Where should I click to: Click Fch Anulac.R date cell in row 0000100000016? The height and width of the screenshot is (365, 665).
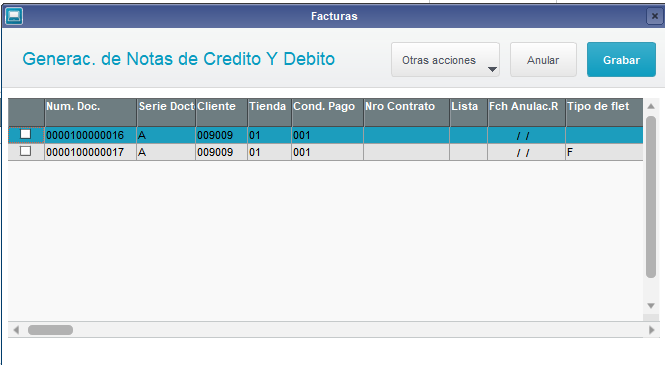pos(527,135)
